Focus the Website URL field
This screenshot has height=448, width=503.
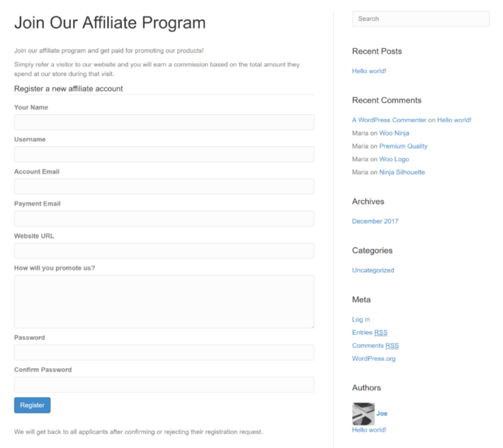coord(164,251)
